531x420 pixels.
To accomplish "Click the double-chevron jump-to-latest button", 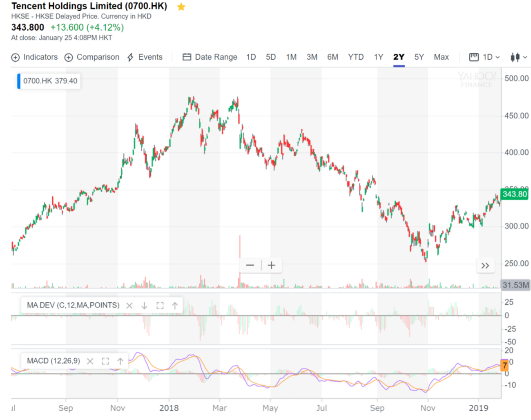I will click(485, 266).
